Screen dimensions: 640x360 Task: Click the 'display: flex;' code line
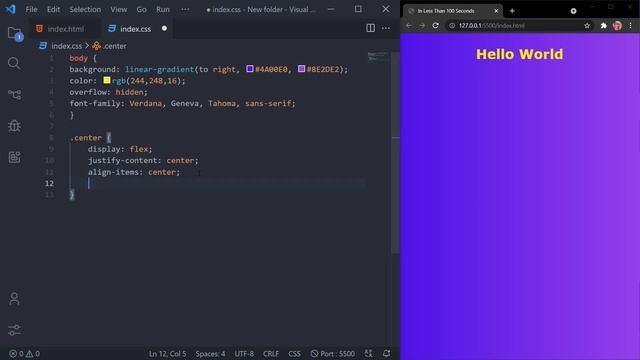point(120,149)
